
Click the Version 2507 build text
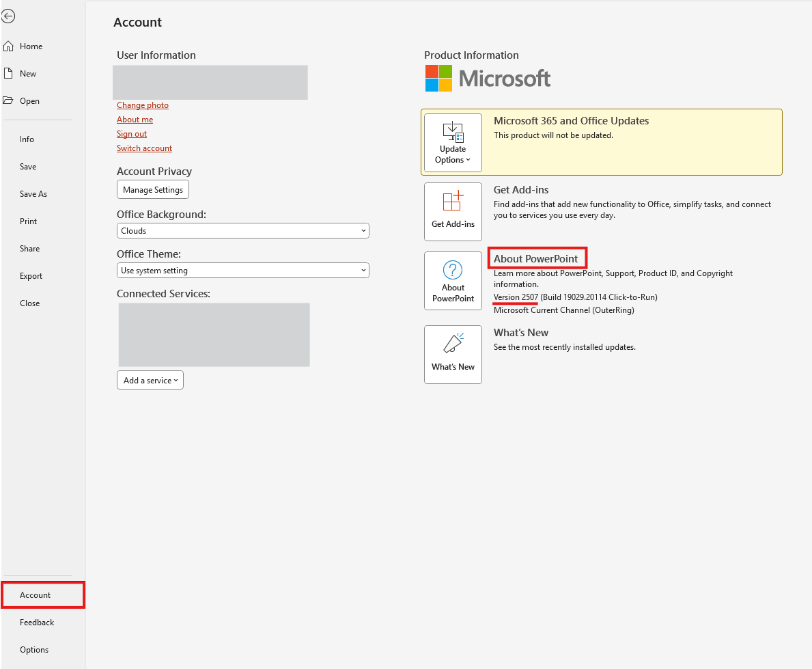coord(575,297)
